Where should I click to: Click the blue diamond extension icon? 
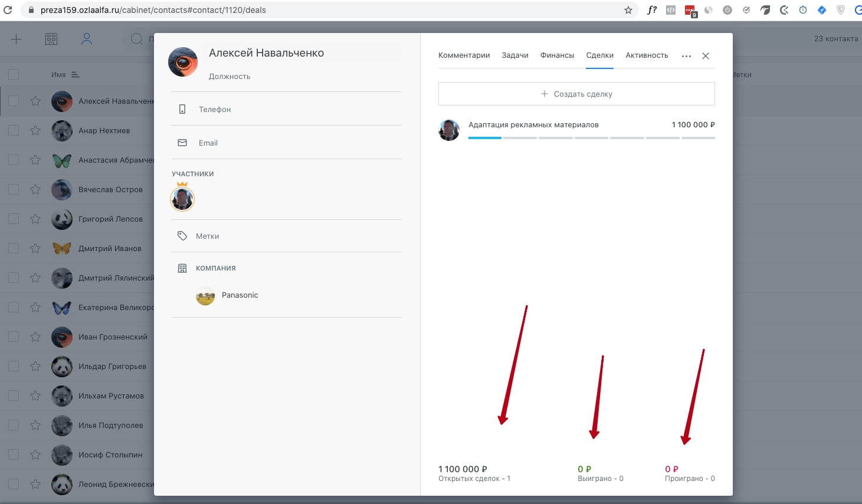[x=822, y=10]
